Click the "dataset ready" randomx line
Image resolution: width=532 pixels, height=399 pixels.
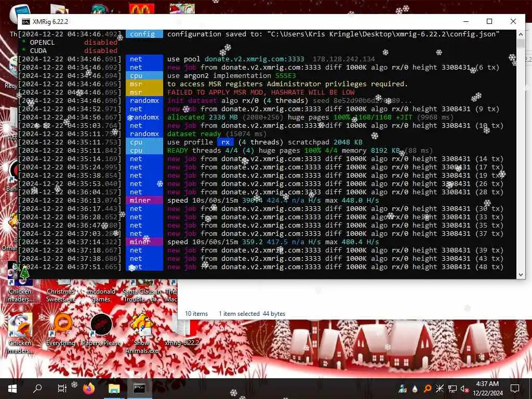pos(142,134)
